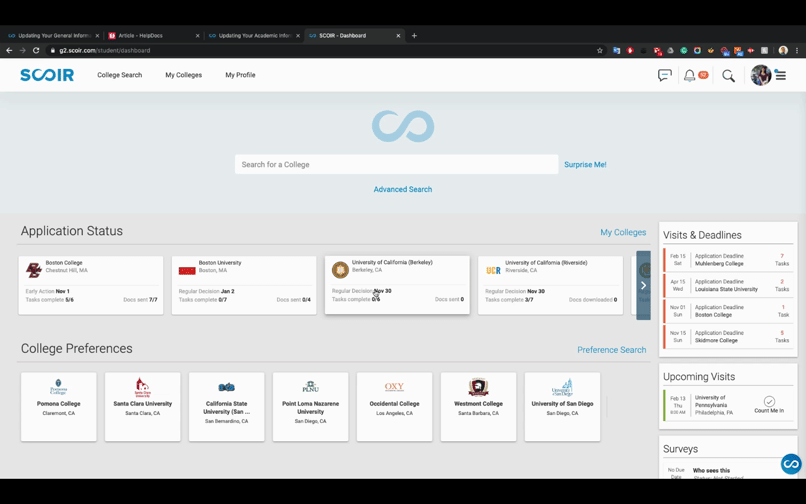Click the Boston University red logo
This screenshot has width=806, height=504.
point(187,271)
